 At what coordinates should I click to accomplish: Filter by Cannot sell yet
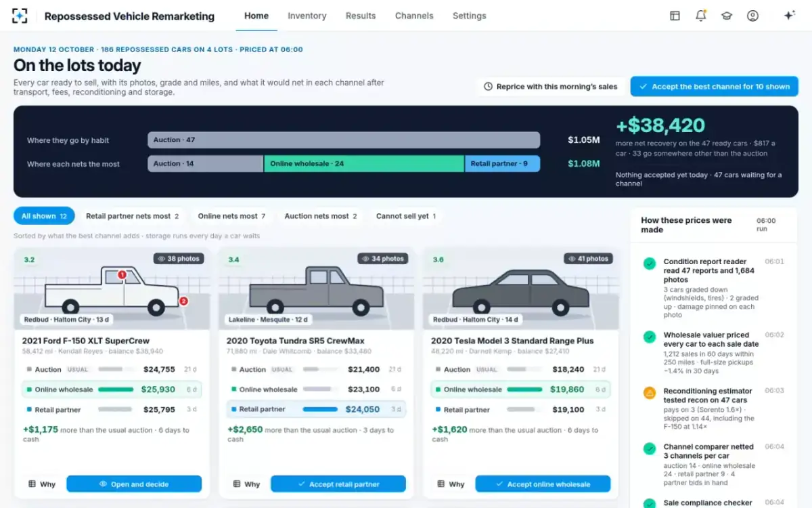[x=406, y=216]
